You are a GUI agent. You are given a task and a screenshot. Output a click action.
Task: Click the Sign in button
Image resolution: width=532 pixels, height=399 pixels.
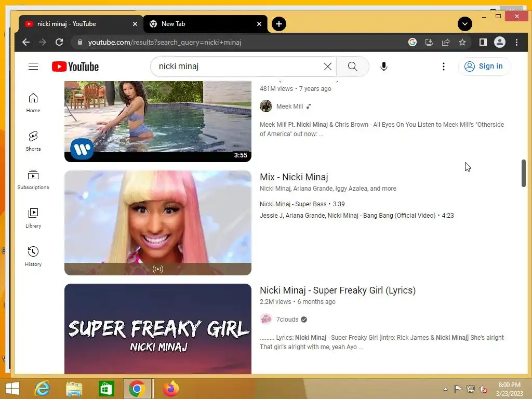tap(484, 66)
